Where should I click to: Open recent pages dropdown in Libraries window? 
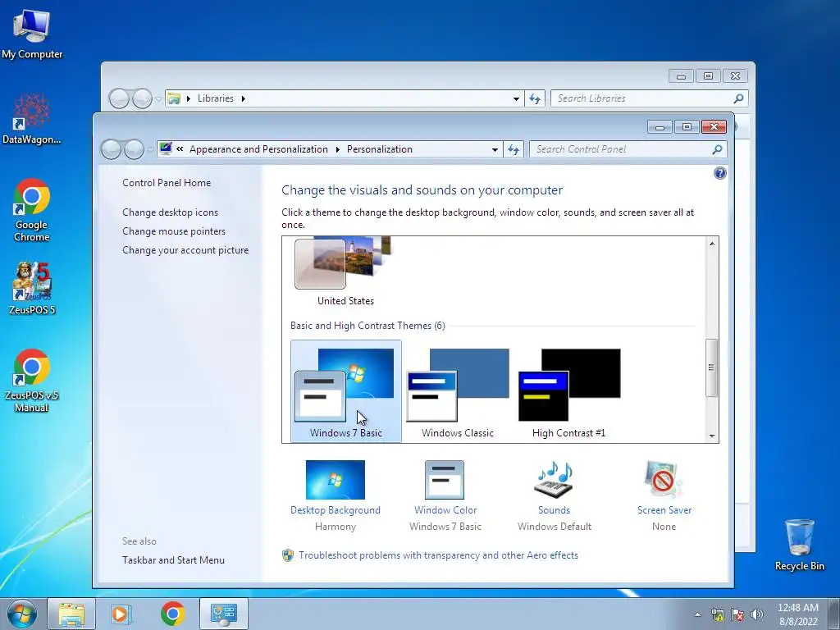(158, 99)
